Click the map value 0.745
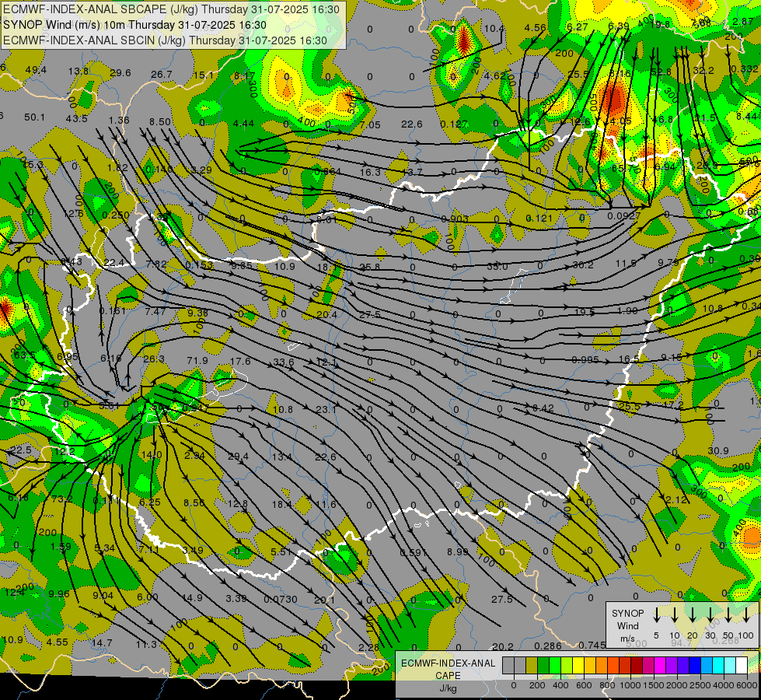 coord(592,645)
